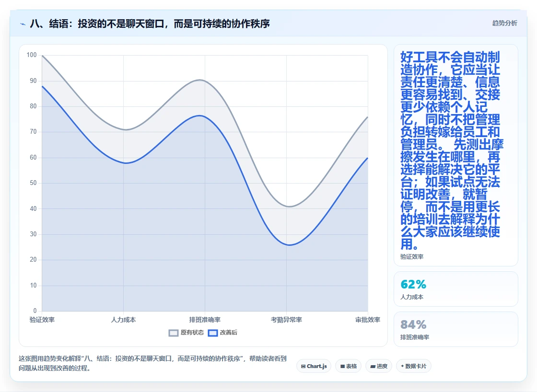537x392 pixels.
Task: Toggle the 改善后 legend swatch
Action: [213, 333]
